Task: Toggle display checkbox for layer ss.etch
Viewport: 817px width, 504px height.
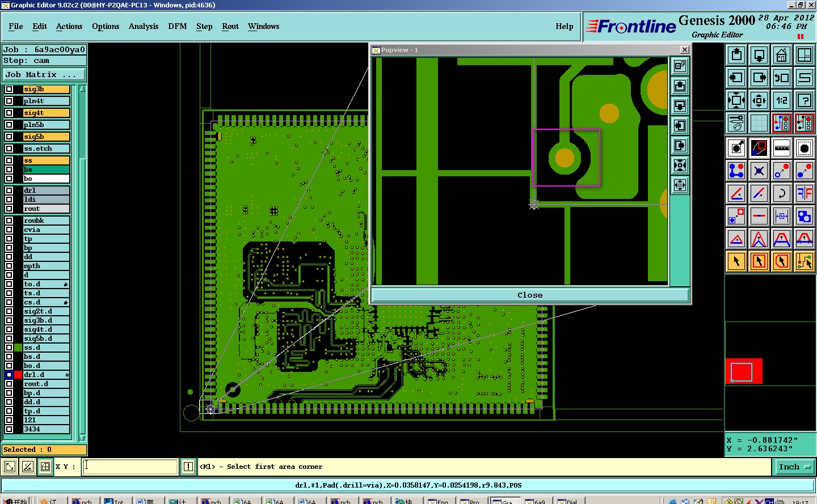Action: coord(9,149)
